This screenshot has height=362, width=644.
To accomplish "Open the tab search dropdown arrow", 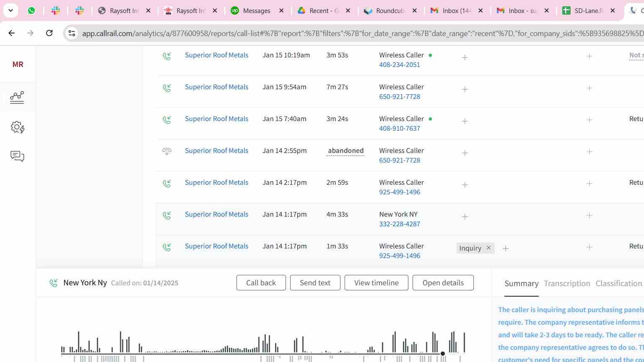I will click(10, 10).
